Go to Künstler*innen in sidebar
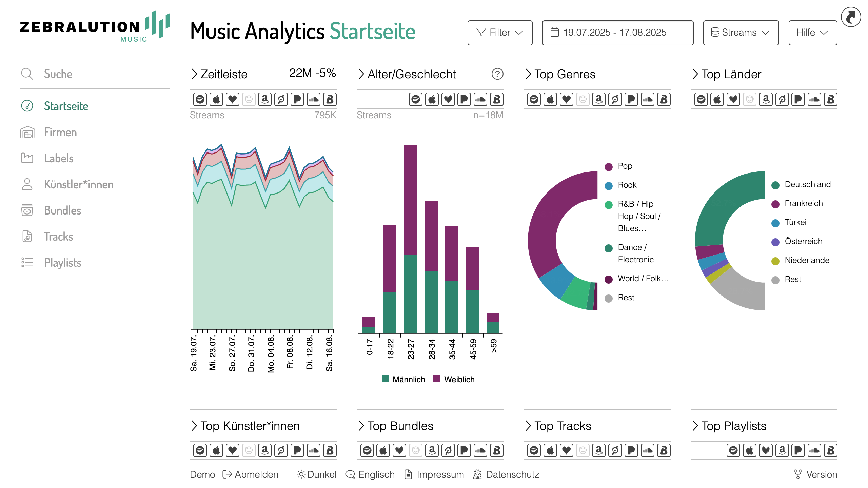The image size is (868, 488). click(79, 184)
